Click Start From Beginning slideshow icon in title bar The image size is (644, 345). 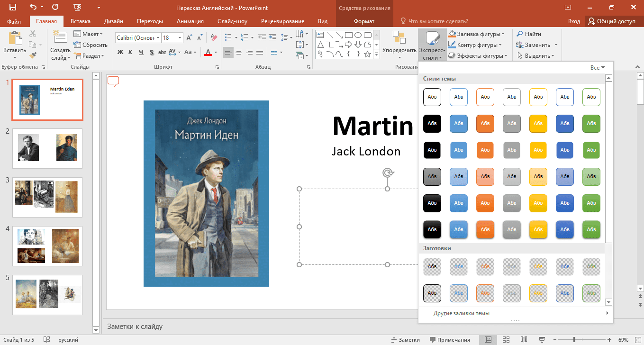(78, 7)
